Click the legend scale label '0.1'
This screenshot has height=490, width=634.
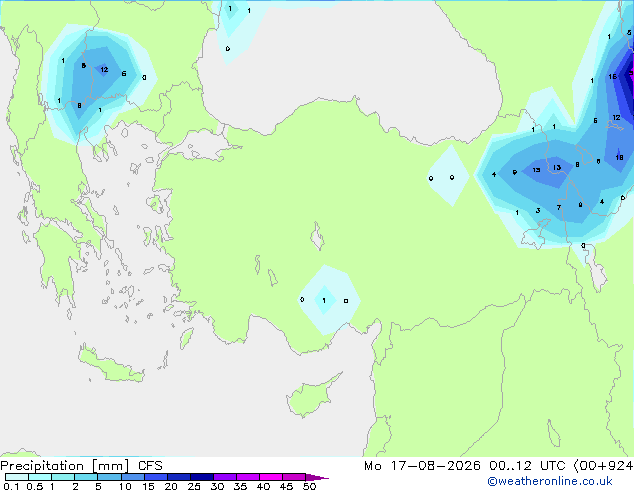[11, 486]
